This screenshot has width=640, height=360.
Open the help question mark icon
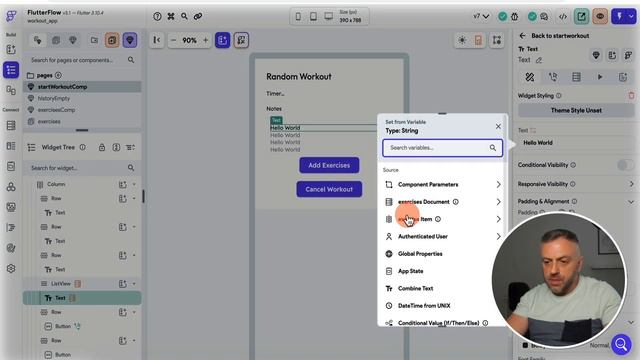pos(157,16)
